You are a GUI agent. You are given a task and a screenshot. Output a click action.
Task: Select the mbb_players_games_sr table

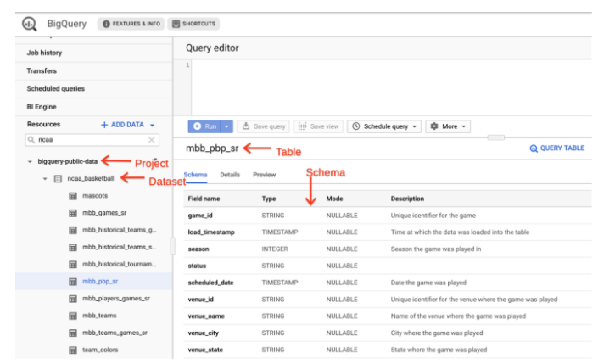point(116,298)
